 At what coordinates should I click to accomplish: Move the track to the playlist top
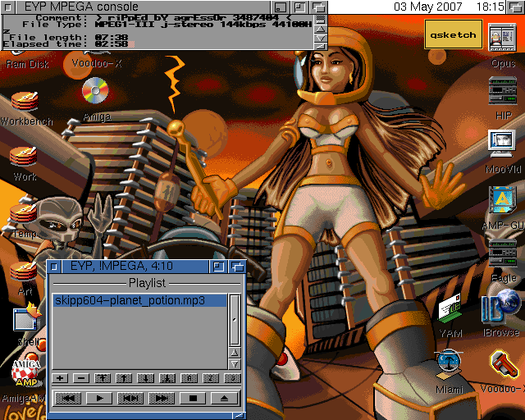[x=103, y=378]
